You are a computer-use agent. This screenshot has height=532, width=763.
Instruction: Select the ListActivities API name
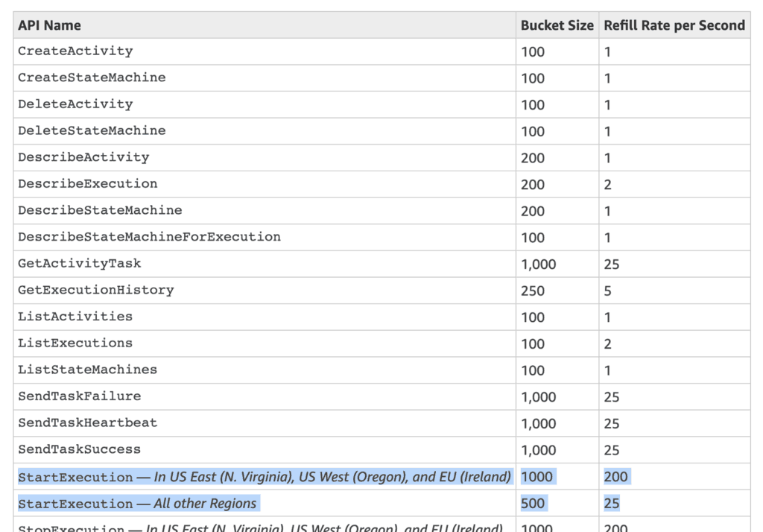(75, 317)
